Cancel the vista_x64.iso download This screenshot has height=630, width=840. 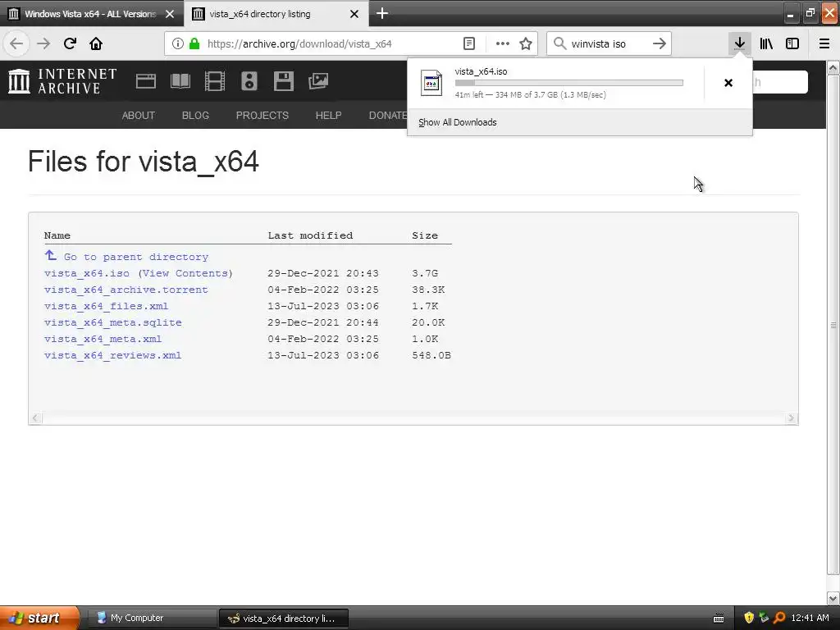tap(728, 83)
